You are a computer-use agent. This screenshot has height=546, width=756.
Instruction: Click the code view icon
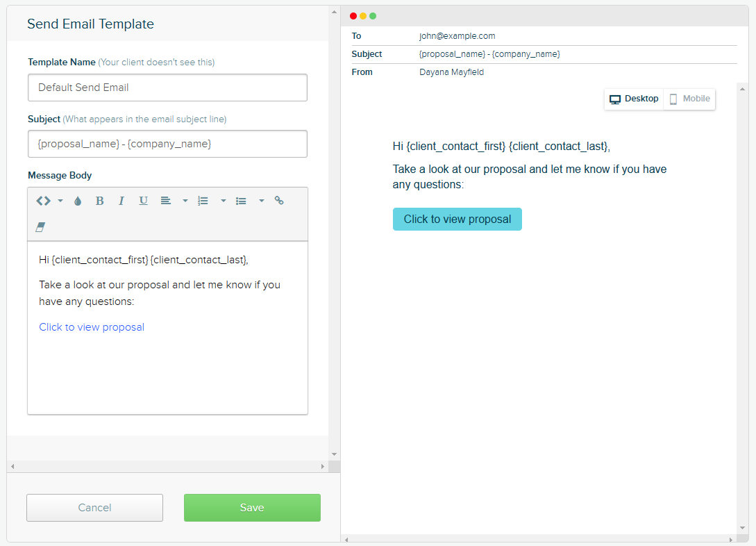[42, 200]
